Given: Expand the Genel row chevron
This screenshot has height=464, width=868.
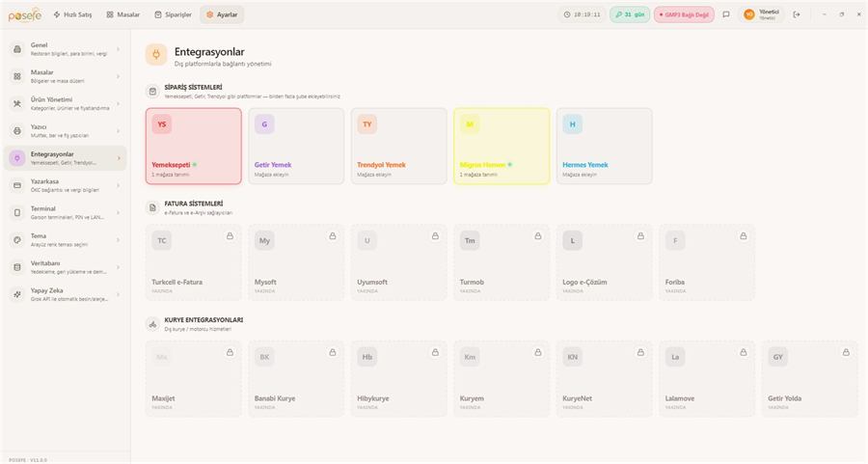Looking at the screenshot, I should point(118,49).
